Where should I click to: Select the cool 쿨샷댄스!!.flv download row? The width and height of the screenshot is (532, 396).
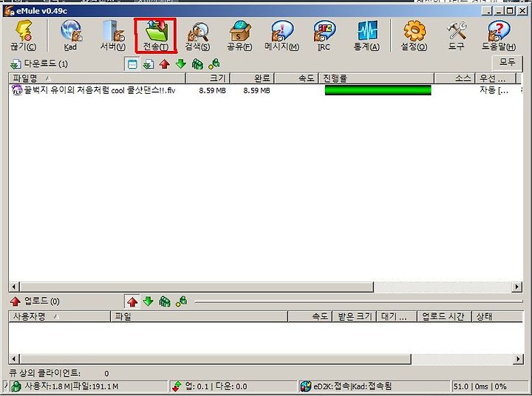[266, 90]
